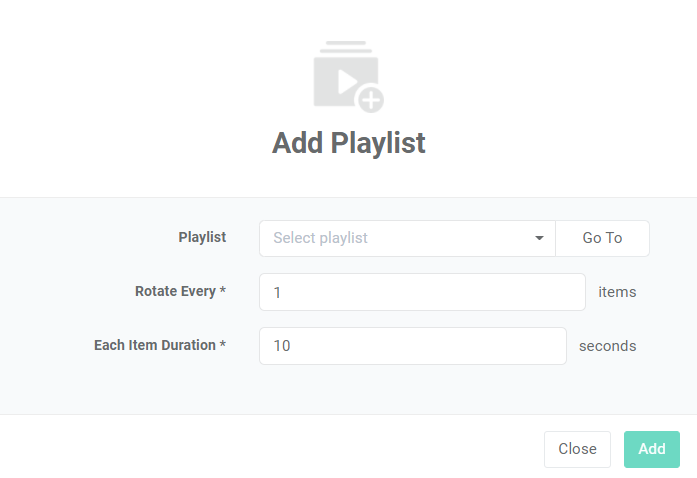Click the "Select playlist" placeholder text
697x478 pixels.
pyautogui.click(x=320, y=238)
